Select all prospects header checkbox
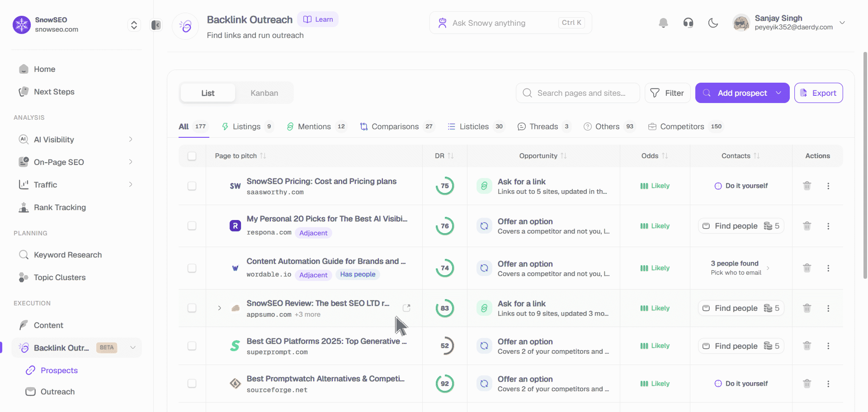 [x=192, y=156]
